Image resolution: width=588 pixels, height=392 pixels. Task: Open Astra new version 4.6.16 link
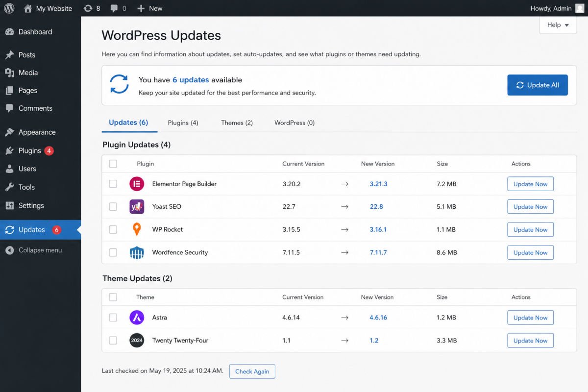pyautogui.click(x=378, y=318)
